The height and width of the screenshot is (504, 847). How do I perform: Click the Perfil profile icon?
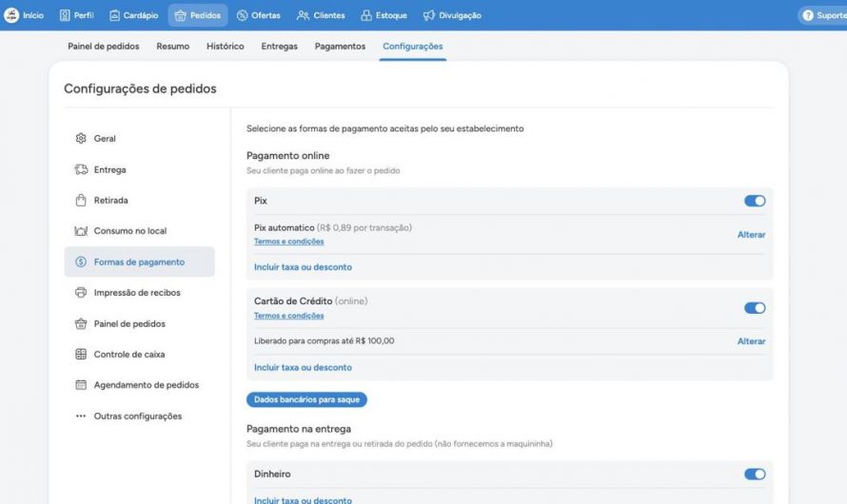pos(65,15)
